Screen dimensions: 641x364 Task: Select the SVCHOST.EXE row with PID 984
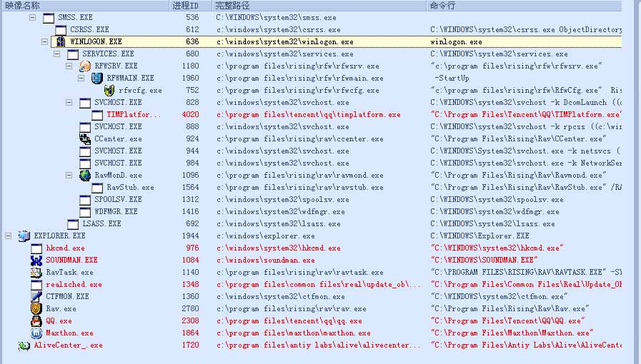pyautogui.click(x=312, y=163)
